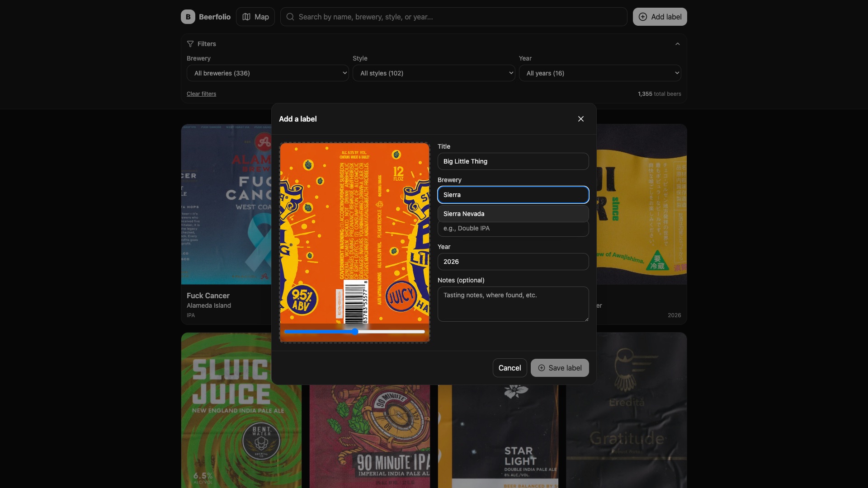Click the Filters funnel icon
The image size is (868, 488).
190,44
